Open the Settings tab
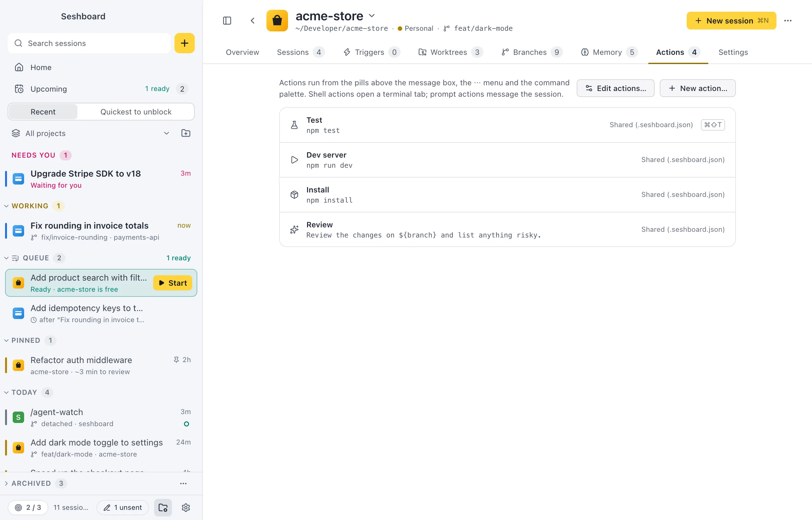Screen dimensions: 812x520 pyautogui.click(x=733, y=52)
